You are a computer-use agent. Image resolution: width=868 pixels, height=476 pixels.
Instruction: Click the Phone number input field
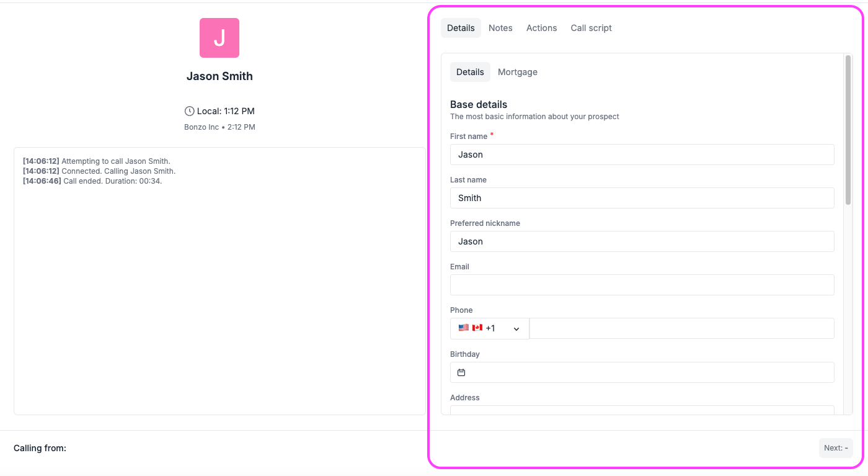click(x=682, y=328)
